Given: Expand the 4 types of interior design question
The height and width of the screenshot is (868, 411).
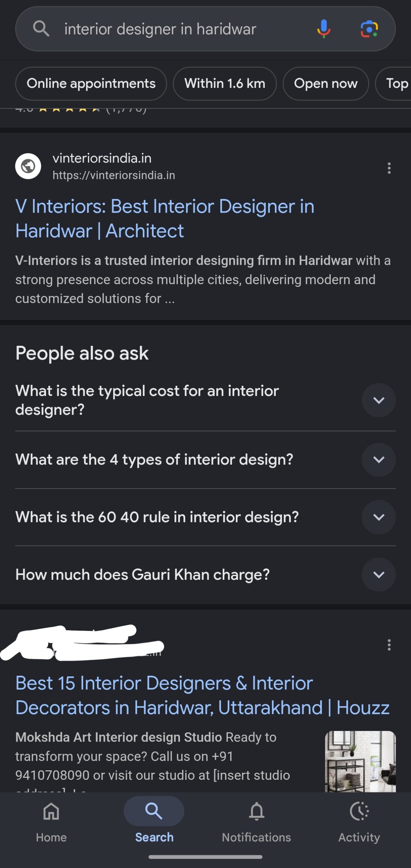Looking at the screenshot, I should pyautogui.click(x=205, y=459).
